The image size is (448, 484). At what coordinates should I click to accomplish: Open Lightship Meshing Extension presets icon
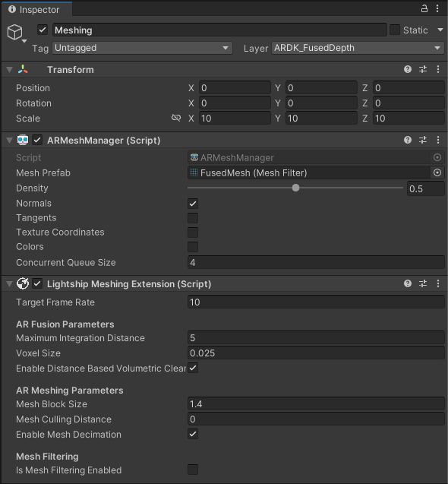tap(423, 283)
